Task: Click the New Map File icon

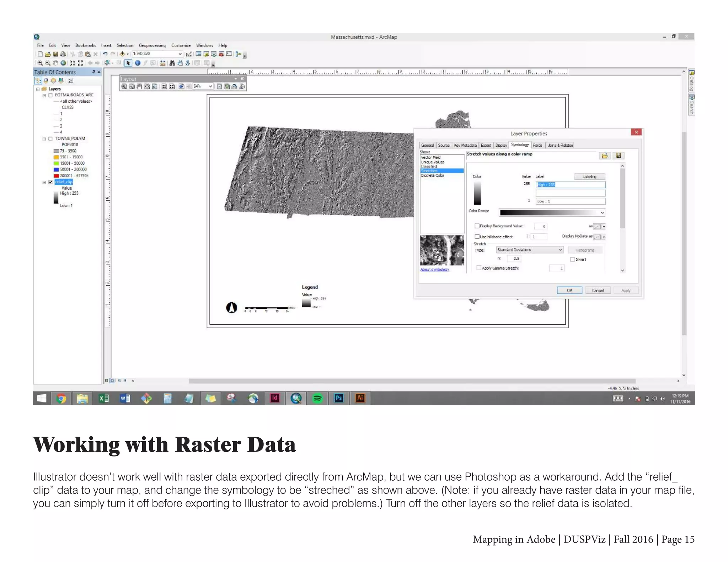Action: point(40,54)
